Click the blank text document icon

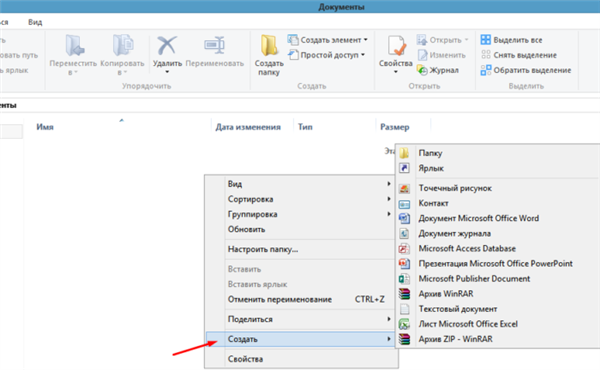click(x=404, y=309)
